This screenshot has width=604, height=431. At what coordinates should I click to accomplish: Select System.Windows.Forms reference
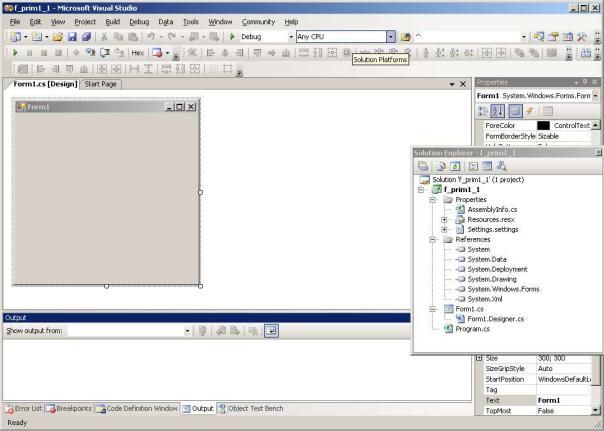pyautogui.click(x=503, y=289)
